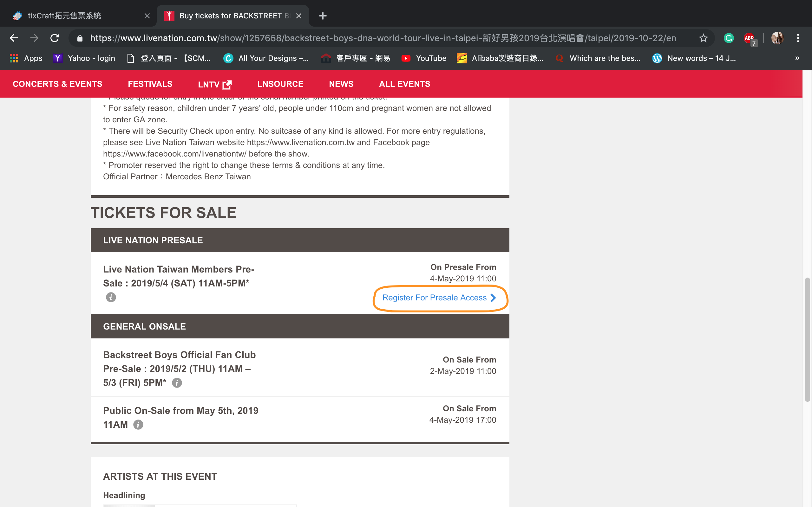Open Chrome three-dot menu

coord(798,38)
